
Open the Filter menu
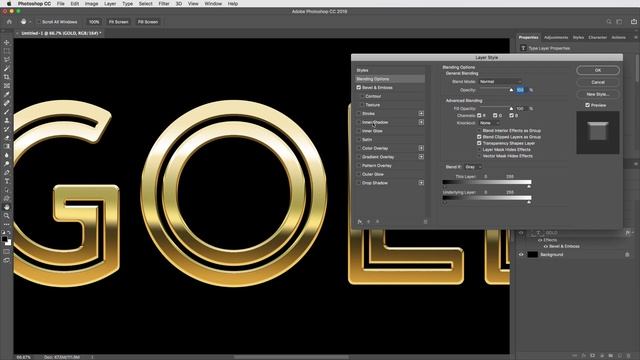pos(164,4)
